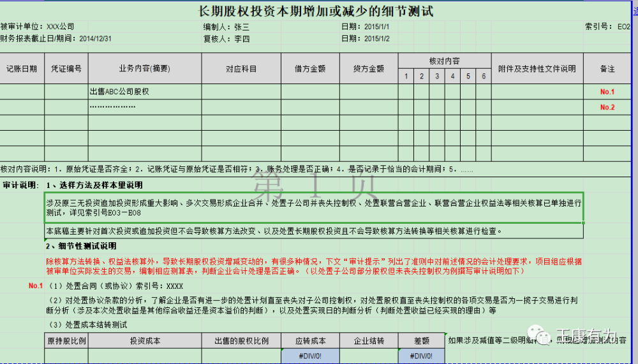Select the title cell 长期股权投资本期增加或减少的细节测试

click(316, 11)
